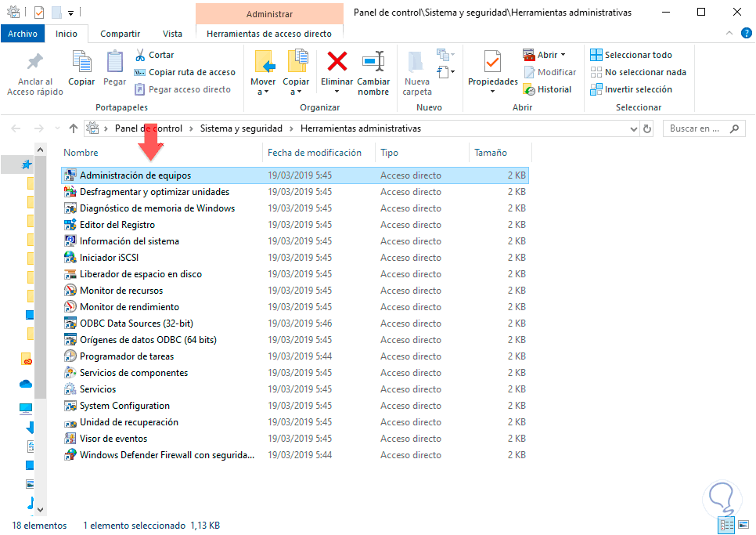
Task: Collapse the ribbon with the chevron
Action: point(729,33)
